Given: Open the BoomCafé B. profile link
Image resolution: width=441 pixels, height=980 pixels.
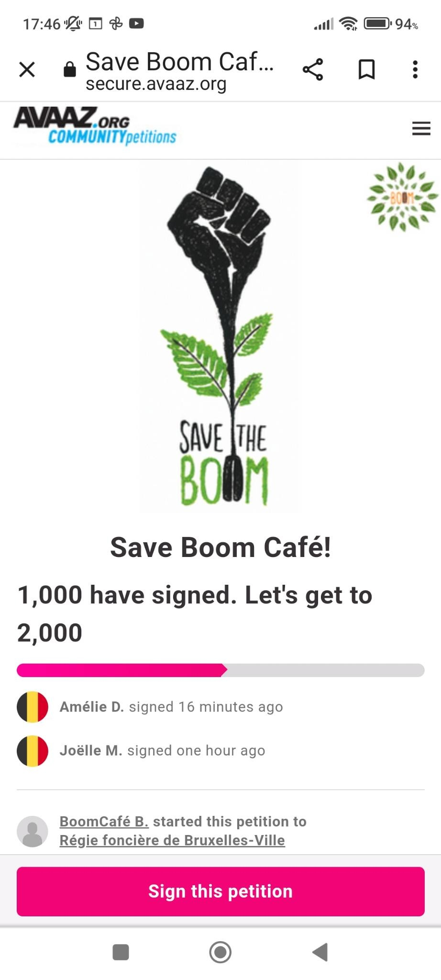Looking at the screenshot, I should (104, 822).
